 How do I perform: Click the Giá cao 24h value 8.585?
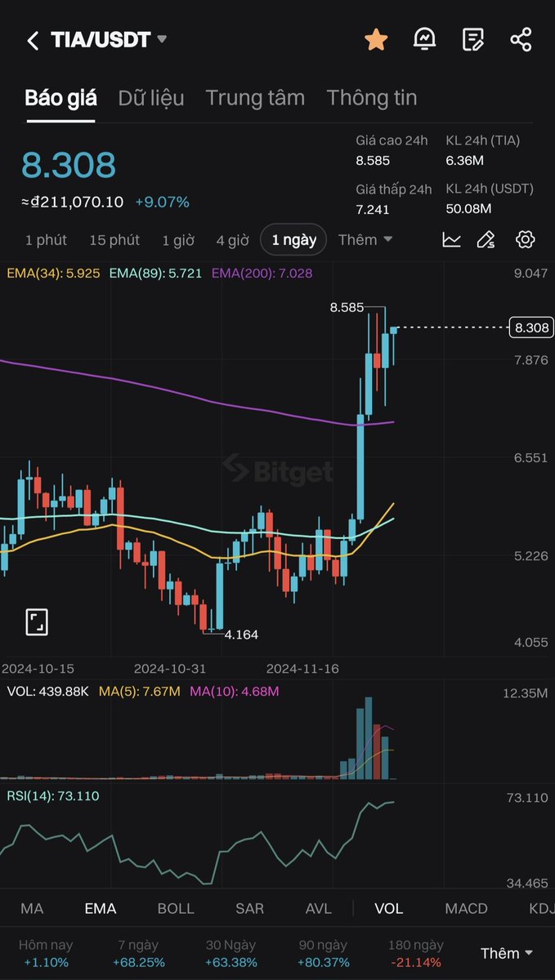click(373, 161)
